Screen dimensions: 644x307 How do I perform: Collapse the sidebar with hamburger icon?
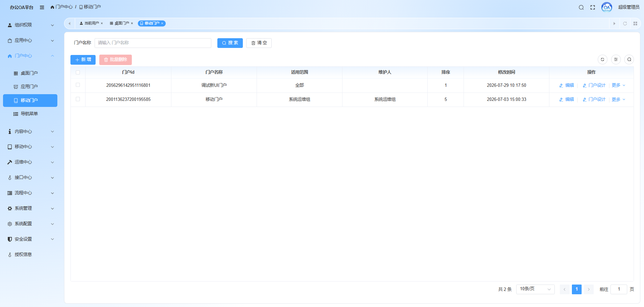coord(42,7)
